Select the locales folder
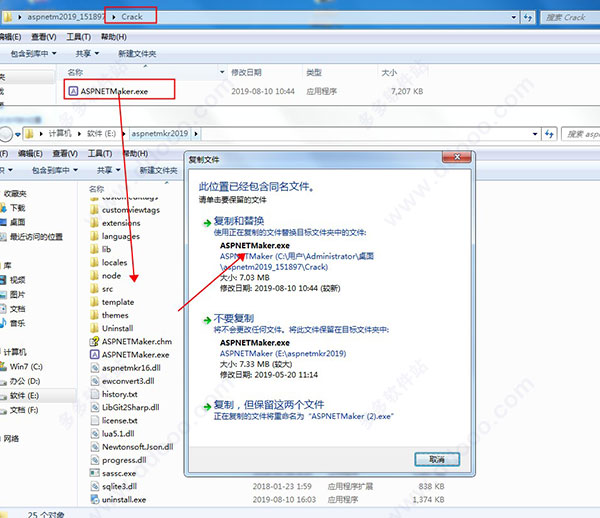Screen dimensions: 600x518 (109, 262)
